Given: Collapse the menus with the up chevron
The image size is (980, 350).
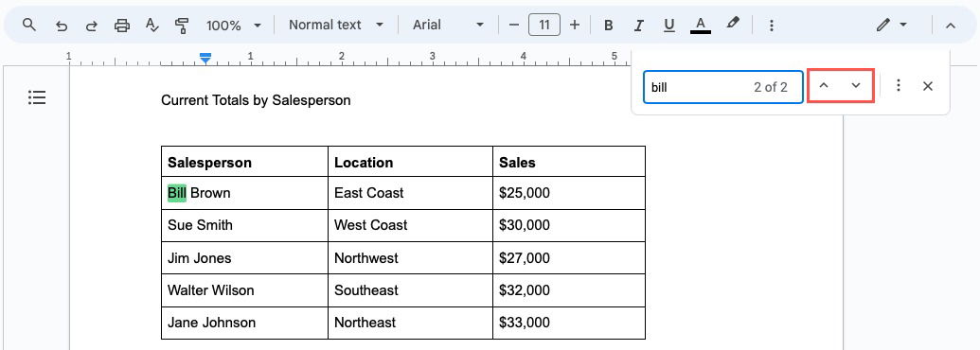Looking at the screenshot, I should pyautogui.click(x=950, y=26).
